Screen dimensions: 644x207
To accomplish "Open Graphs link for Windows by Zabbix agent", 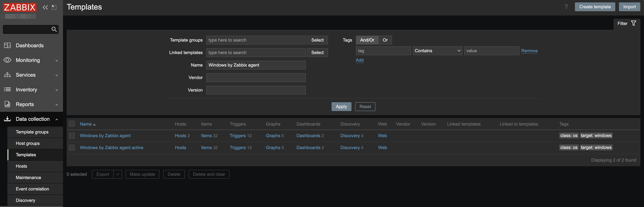I will [273, 136].
